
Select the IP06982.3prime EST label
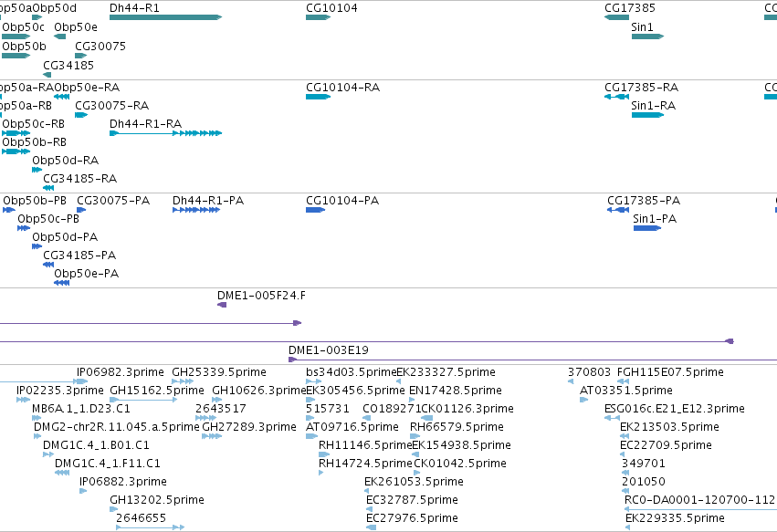(121, 372)
